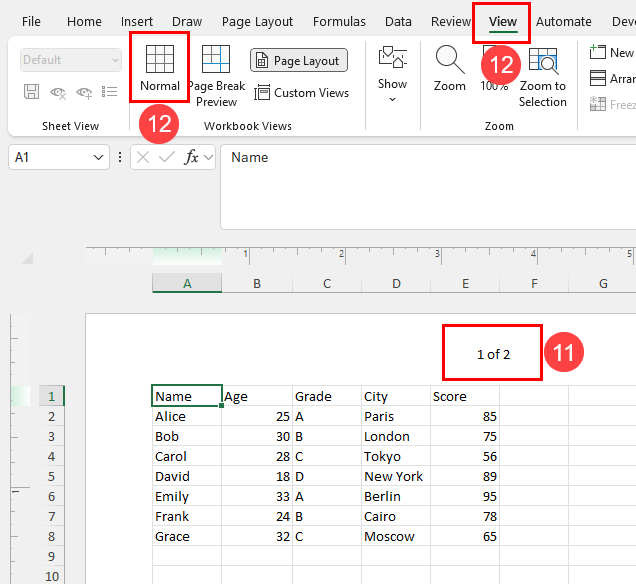Select cell with Grace
The image size is (636, 584).
pos(187,536)
